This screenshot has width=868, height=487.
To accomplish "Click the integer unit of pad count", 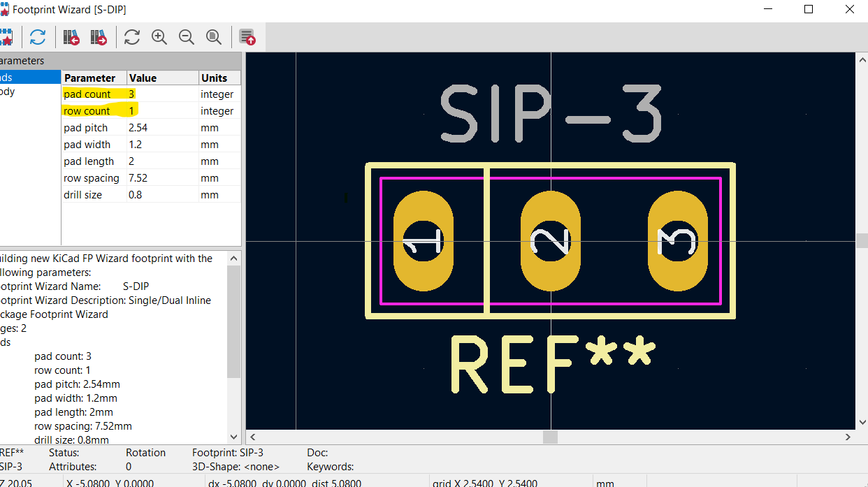I will (x=217, y=94).
